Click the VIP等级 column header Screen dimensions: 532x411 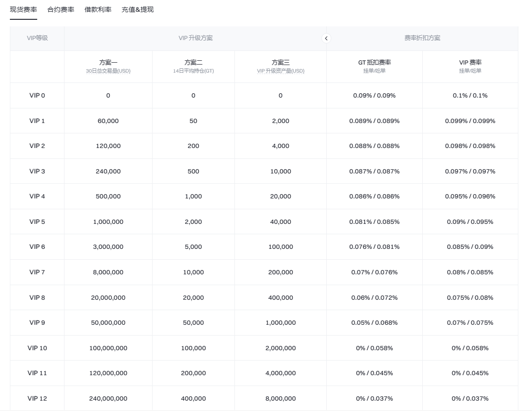point(37,38)
